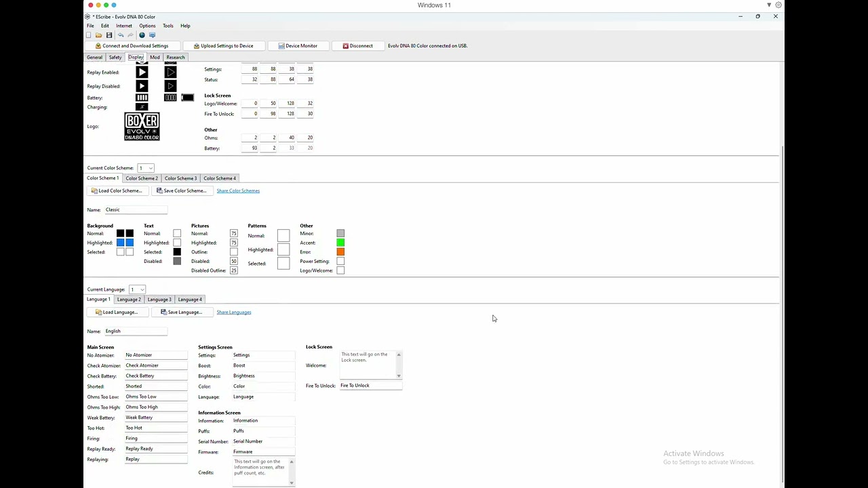
Task: Switch to the General tab
Action: pyautogui.click(x=95, y=58)
